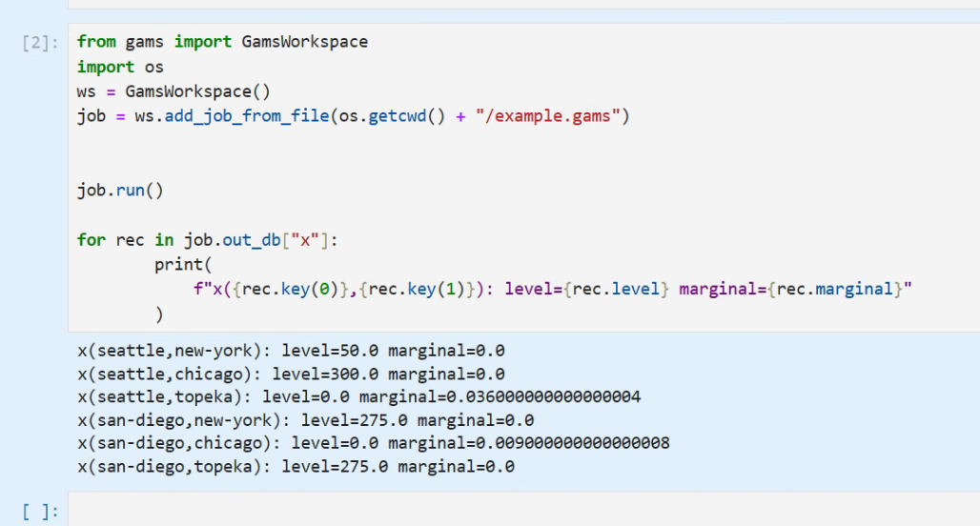Screen dimensions: 980x526
Task: Click the closing parenthesis on the last code line
Action: (x=159, y=314)
